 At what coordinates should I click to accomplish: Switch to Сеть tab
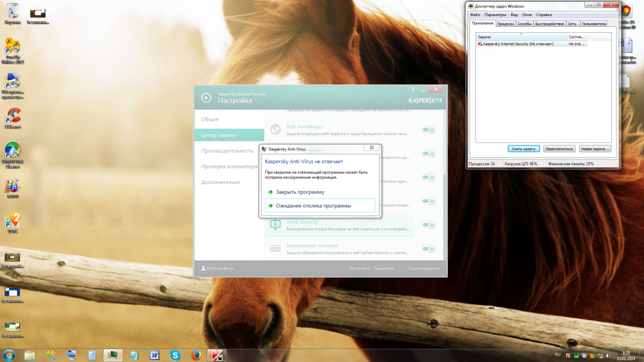pyautogui.click(x=573, y=24)
